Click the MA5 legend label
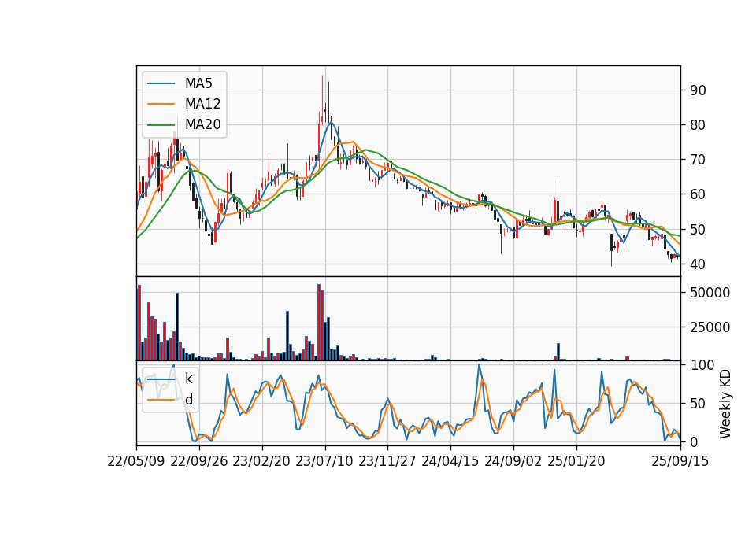Screen dimensions: 756x543 pyautogui.click(x=198, y=83)
